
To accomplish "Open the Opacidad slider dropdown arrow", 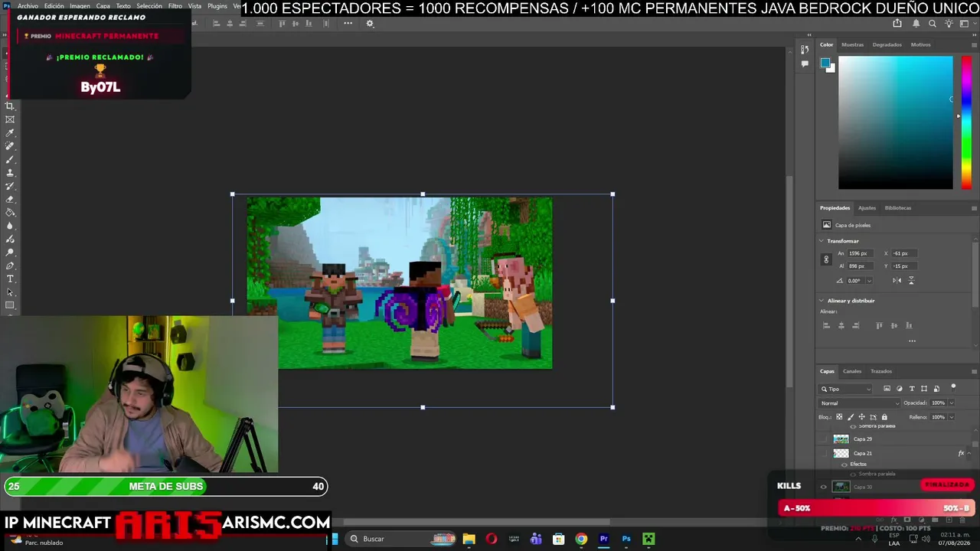I will click(952, 403).
